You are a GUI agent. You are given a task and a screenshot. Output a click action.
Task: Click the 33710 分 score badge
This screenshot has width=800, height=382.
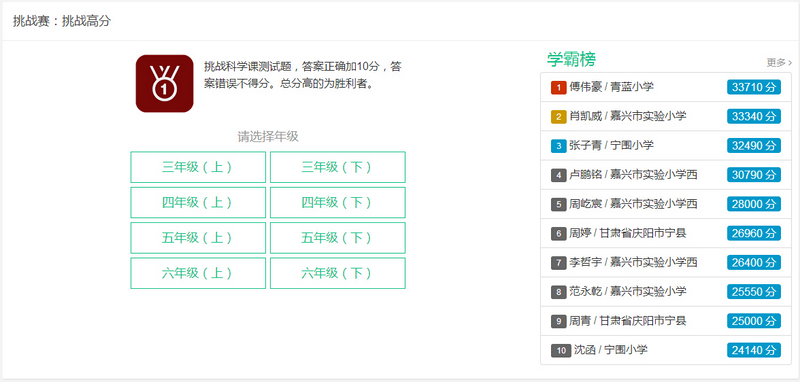[x=754, y=87]
